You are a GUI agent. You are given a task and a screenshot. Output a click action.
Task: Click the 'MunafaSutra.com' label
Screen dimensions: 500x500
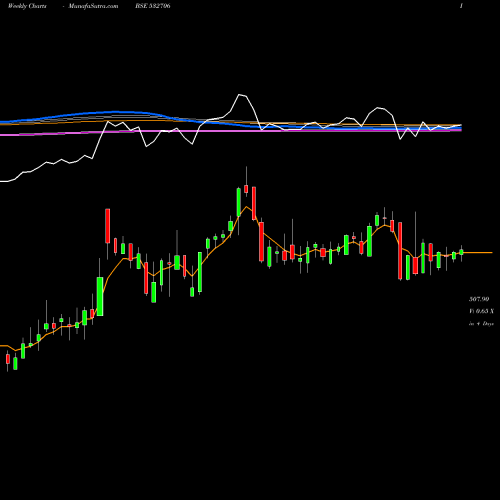coord(93,6)
